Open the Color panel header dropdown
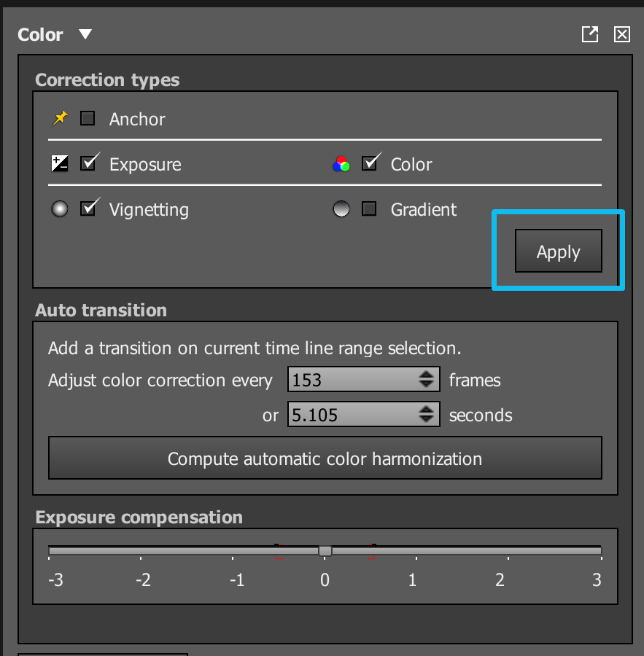This screenshot has height=656, width=644. (85, 34)
